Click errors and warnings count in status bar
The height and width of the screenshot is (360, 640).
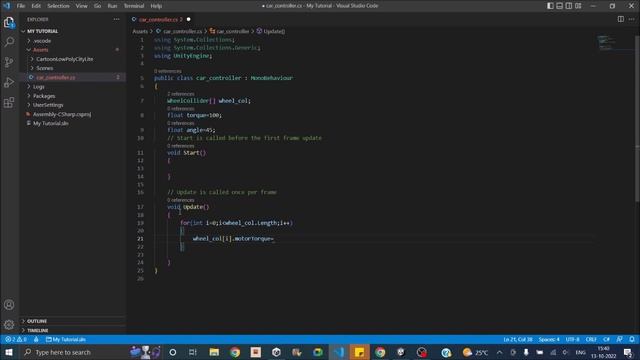[16, 340]
